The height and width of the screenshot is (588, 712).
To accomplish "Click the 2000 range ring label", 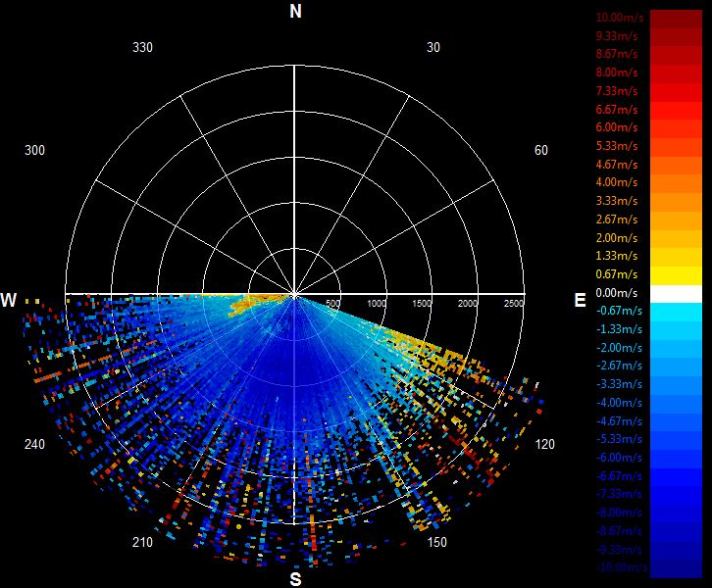I will (x=467, y=304).
